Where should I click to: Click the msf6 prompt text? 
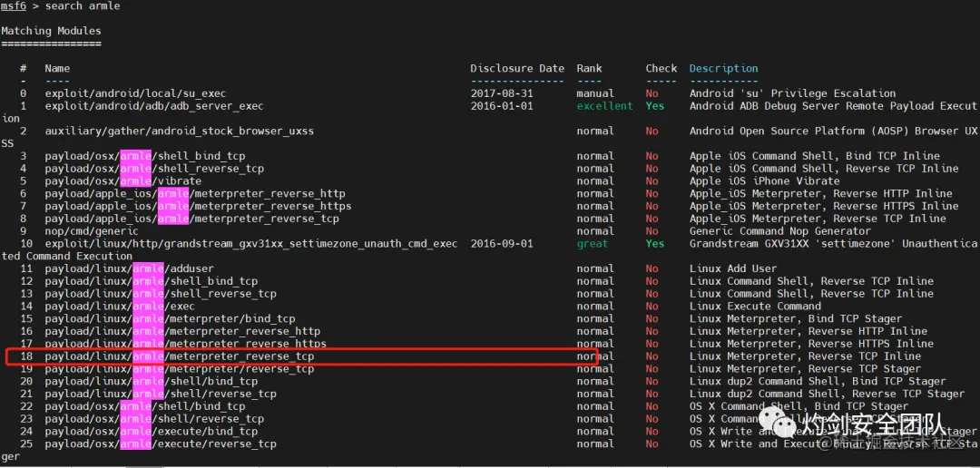[x=14, y=5]
